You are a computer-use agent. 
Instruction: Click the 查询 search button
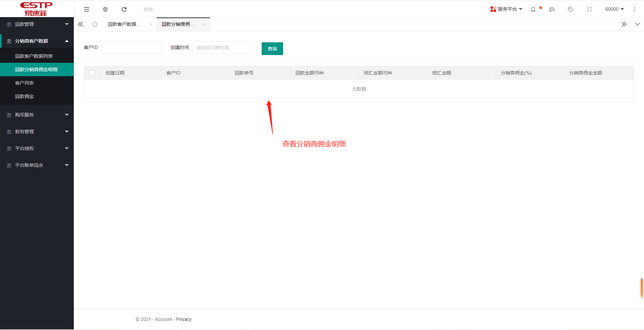coord(272,48)
